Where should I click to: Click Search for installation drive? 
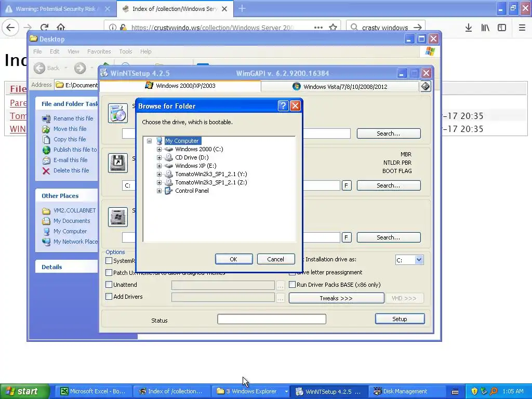coord(389,237)
